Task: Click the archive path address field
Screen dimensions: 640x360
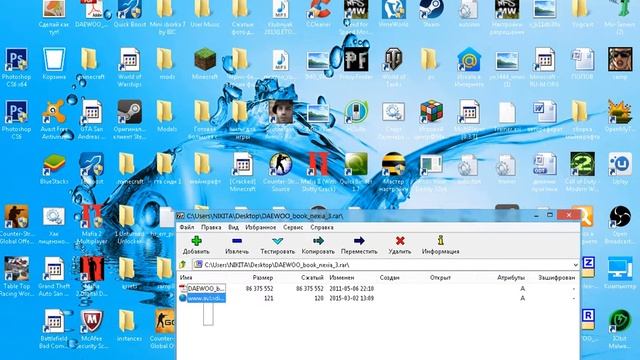Action: pos(386,265)
